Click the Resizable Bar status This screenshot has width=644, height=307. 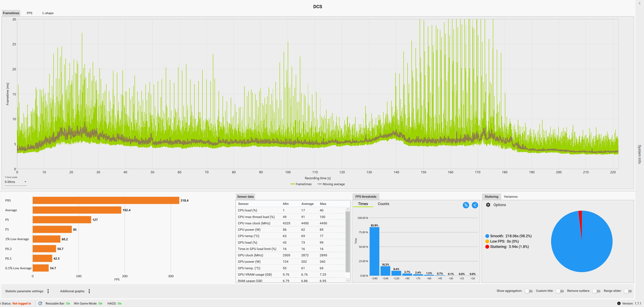point(58,304)
